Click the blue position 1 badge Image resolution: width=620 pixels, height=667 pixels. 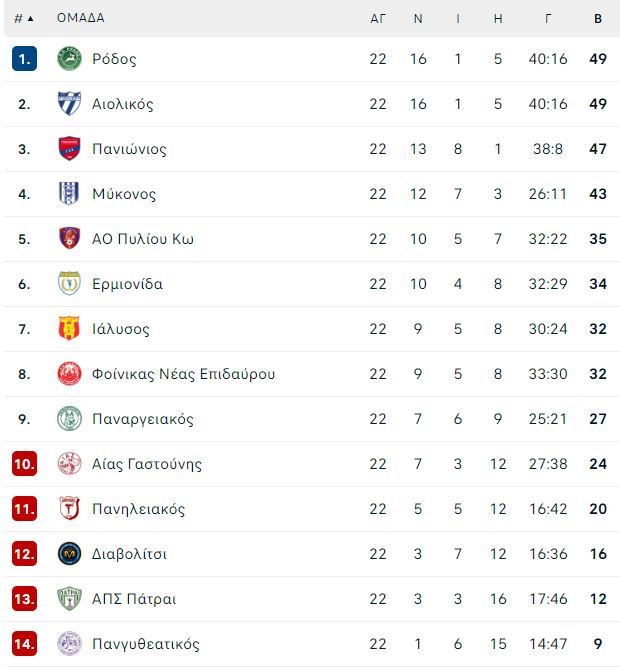coord(24,59)
